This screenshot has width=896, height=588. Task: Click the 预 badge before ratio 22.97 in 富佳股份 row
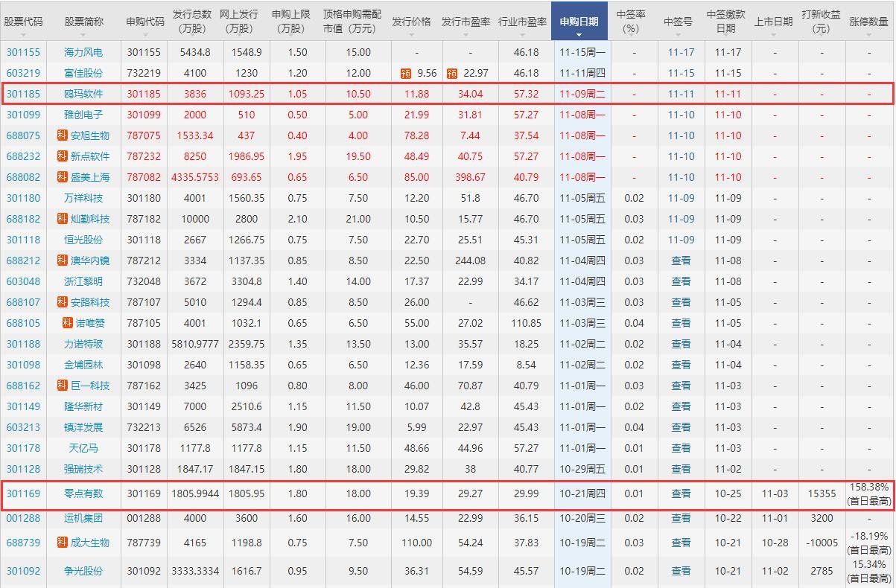[452, 73]
